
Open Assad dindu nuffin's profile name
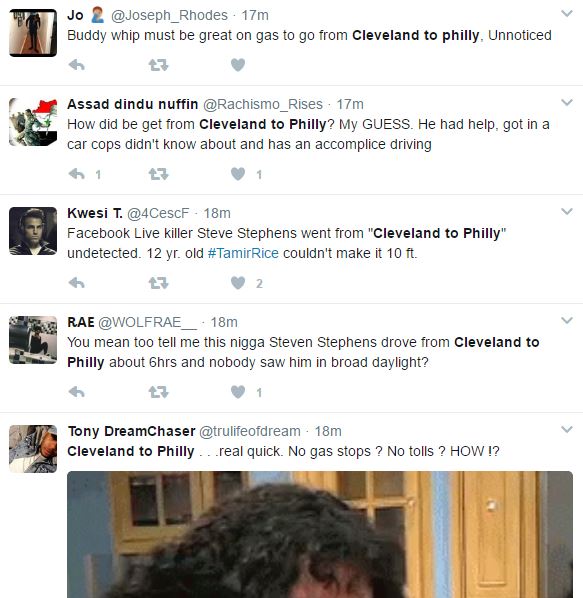[x=133, y=104]
